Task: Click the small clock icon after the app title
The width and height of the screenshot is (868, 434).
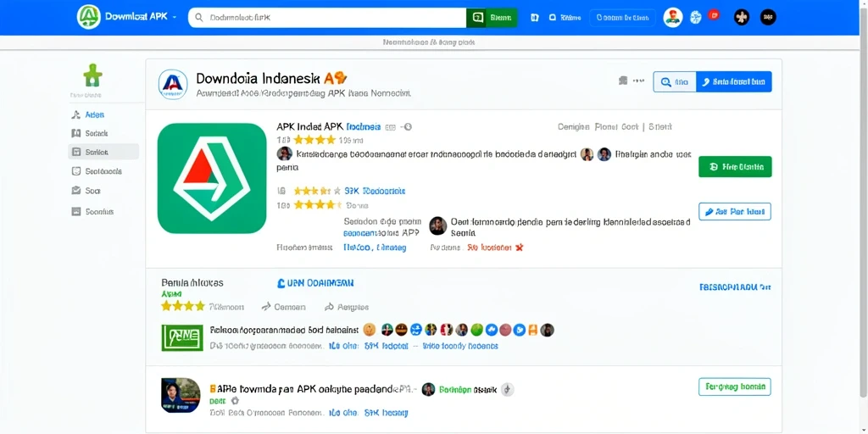Action: [x=408, y=127]
